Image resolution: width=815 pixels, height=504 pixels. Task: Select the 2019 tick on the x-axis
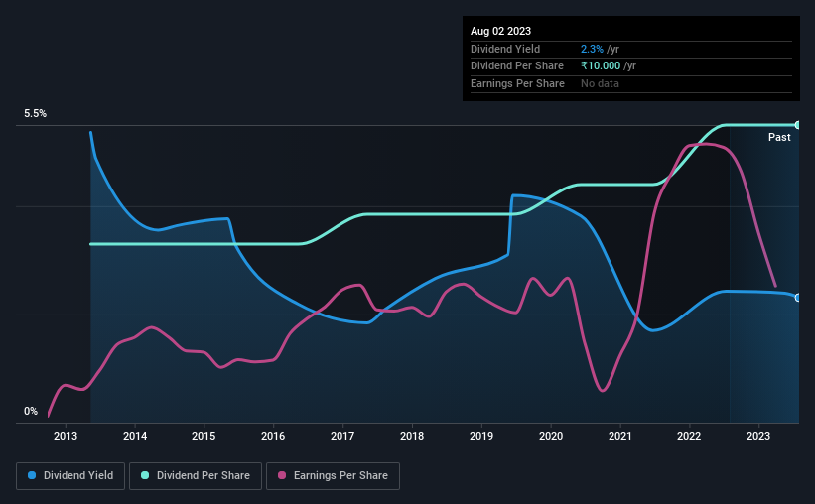click(x=481, y=436)
